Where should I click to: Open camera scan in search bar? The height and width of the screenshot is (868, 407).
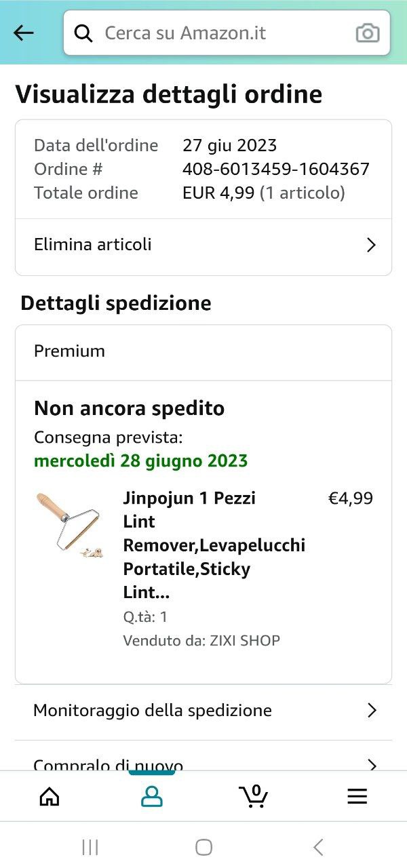click(367, 33)
